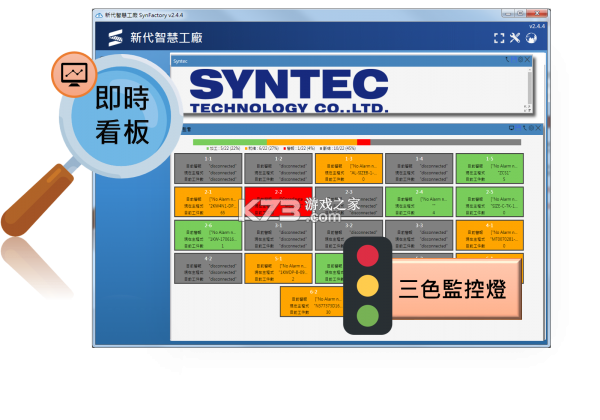Maximize the SynFactory window
This screenshot has height=420, width=600.
[x=520, y=13]
